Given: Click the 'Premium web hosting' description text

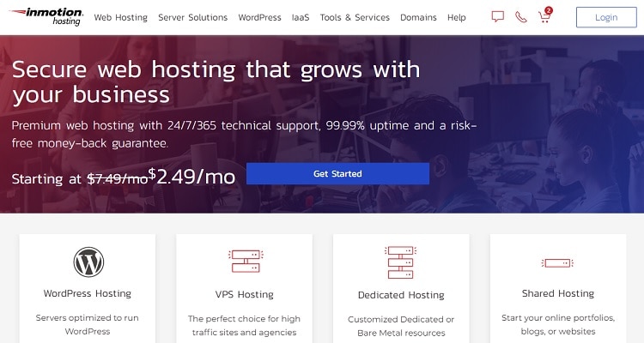Looking at the screenshot, I should [x=244, y=134].
